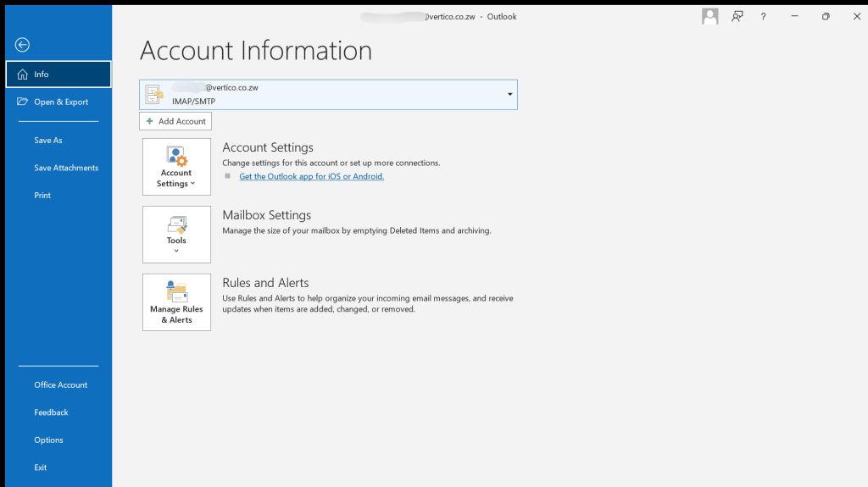
Task: Click the user profile picture icon
Action: click(710, 16)
